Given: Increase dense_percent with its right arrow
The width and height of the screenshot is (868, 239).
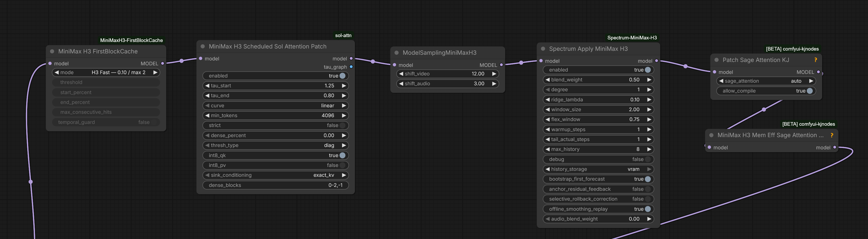Looking at the screenshot, I should click(x=344, y=136).
